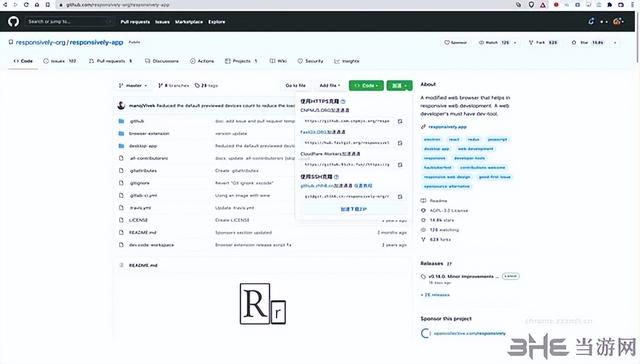The height and width of the screenshot is (364, 640).
Task: Switch to the repository Issues tab
Action: pyautogui.click(x=60, y=61)
